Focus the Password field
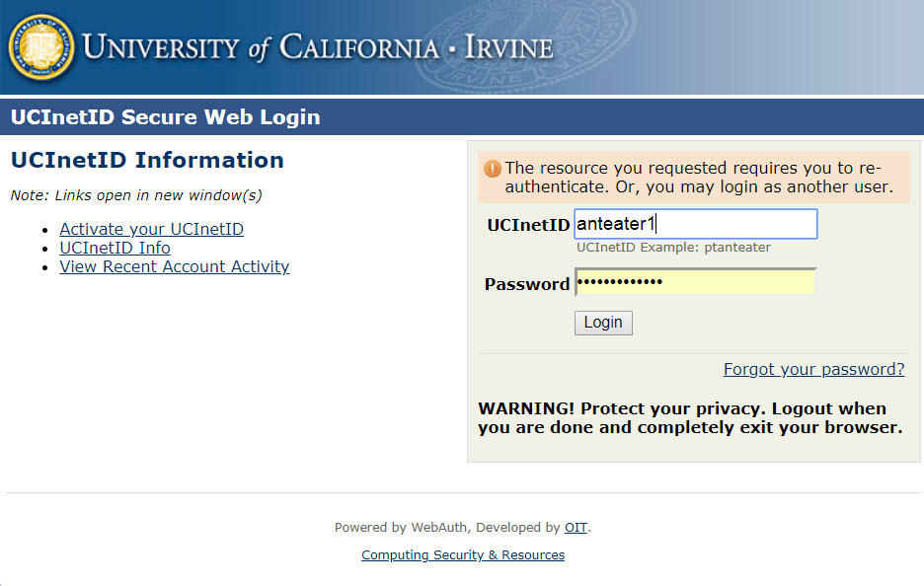This screenshot has height=586, width=924. coord(695,281)
